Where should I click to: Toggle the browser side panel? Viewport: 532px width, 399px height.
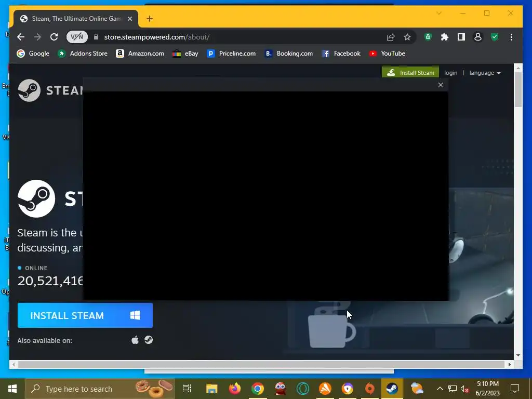461,37
